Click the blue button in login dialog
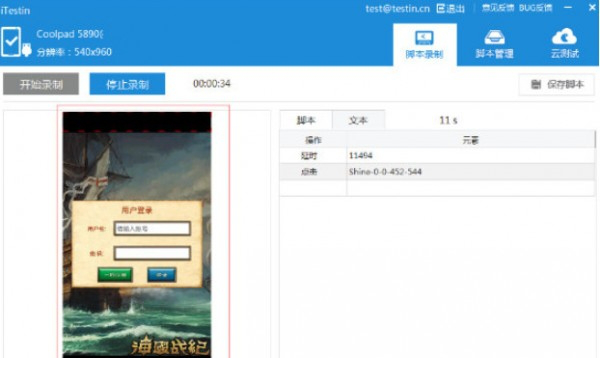 point(161,274)
